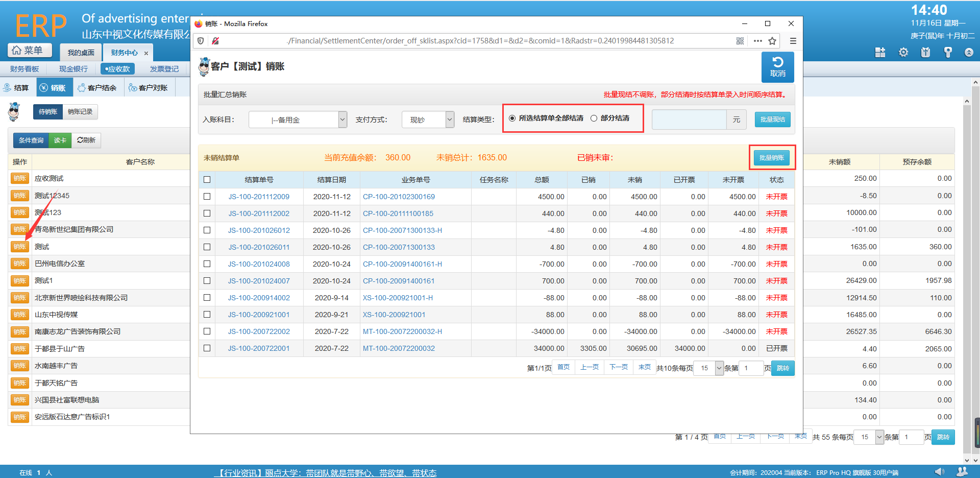980x478 pixels.
Task: Switch to 我的桌面 tab
Action: [x=81, y=53]
